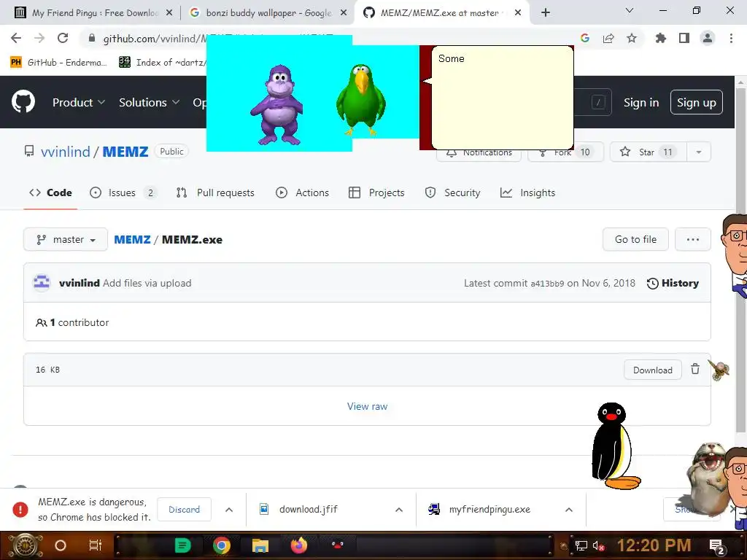Open the green notes app on the taskbar
The height and width of the screenshot is (560, 747).
pyautogui.click(x=183, y=545)
